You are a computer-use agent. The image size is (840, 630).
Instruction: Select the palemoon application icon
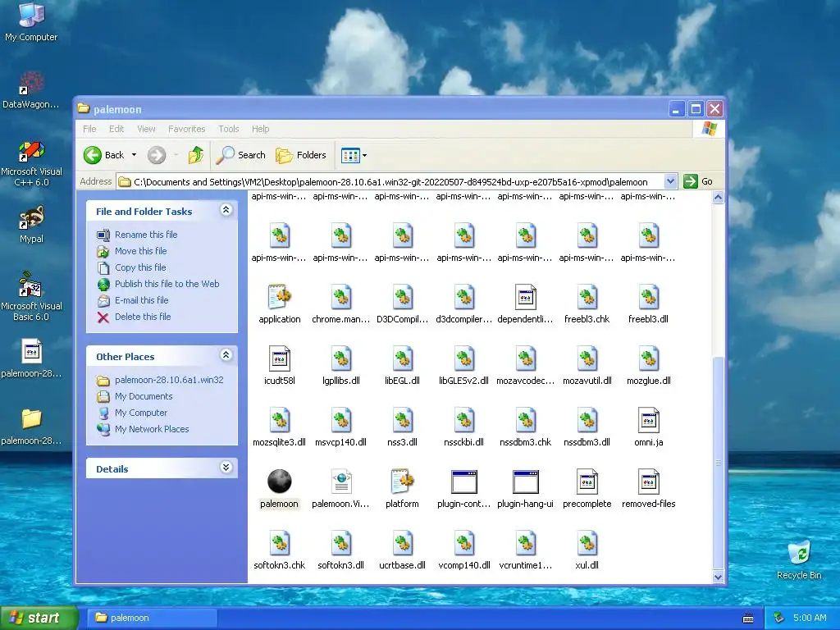point(279,481)
